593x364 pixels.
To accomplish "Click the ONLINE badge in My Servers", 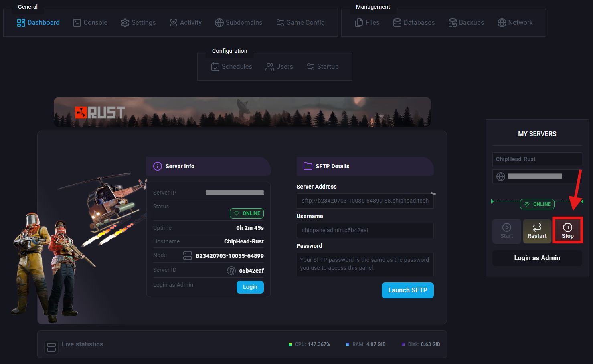I will point(537,204).
